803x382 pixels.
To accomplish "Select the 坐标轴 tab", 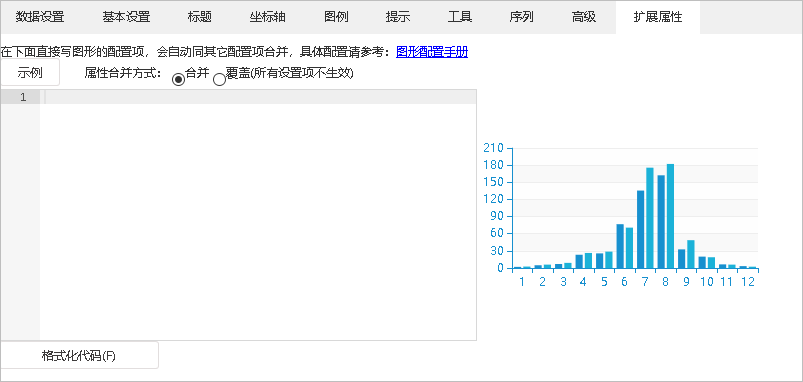I will point(267,17).
